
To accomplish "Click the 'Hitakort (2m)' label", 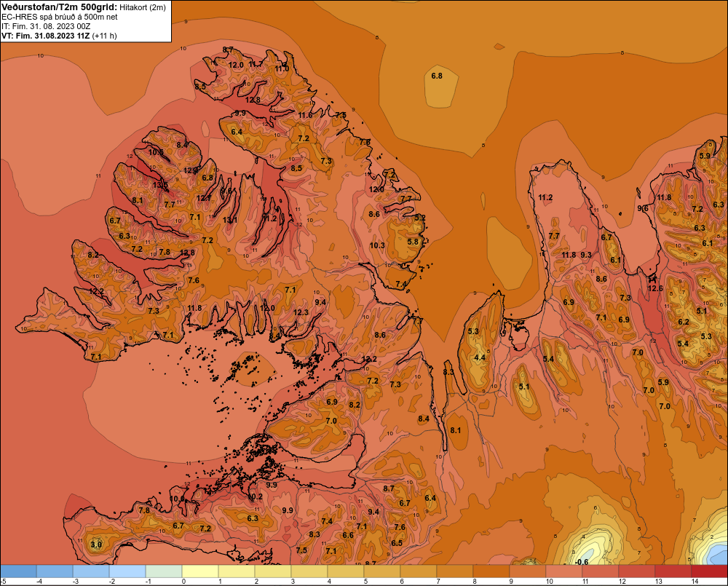I will pos(143,7).
